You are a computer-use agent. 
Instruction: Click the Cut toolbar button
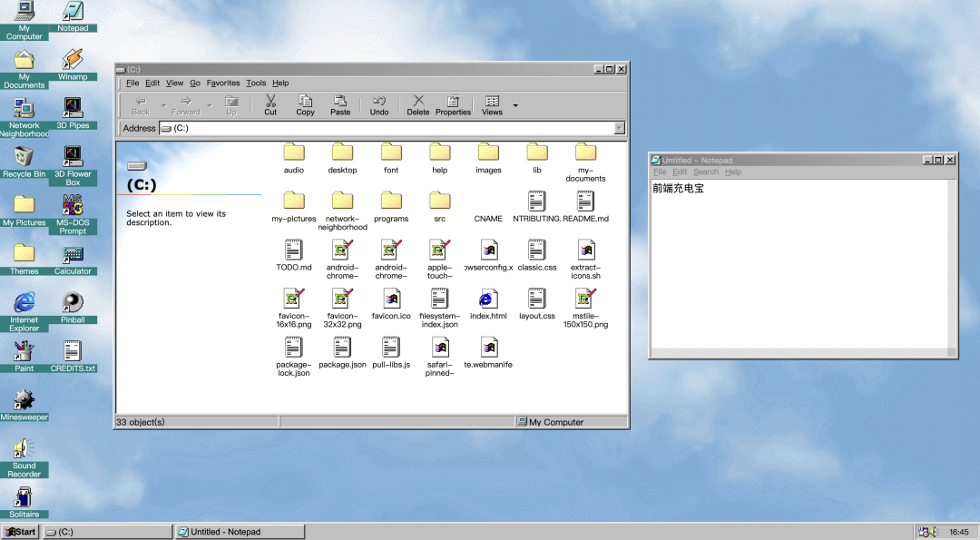(270, 105)
